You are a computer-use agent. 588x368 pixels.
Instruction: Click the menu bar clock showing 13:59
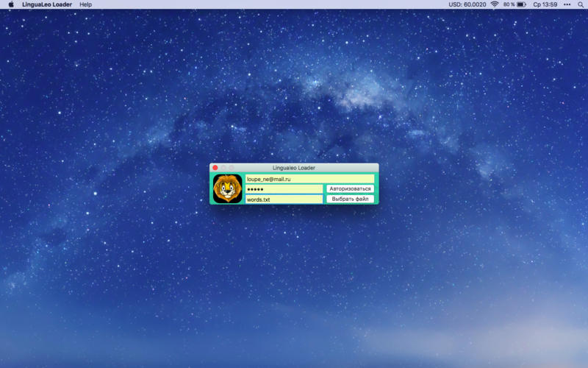pyautogui.click(x=545, y=4)
